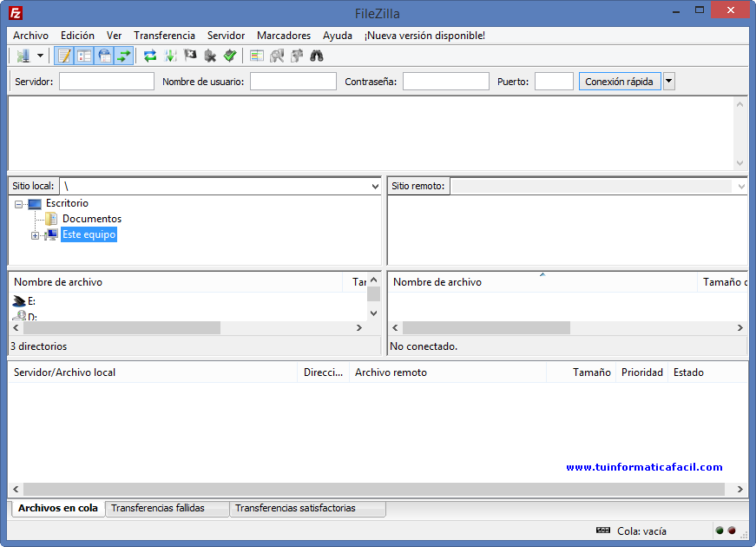The height and width of the screenshot is (547, 756).
Task: Click the disconnect from server icon
Action: (210, 56)
